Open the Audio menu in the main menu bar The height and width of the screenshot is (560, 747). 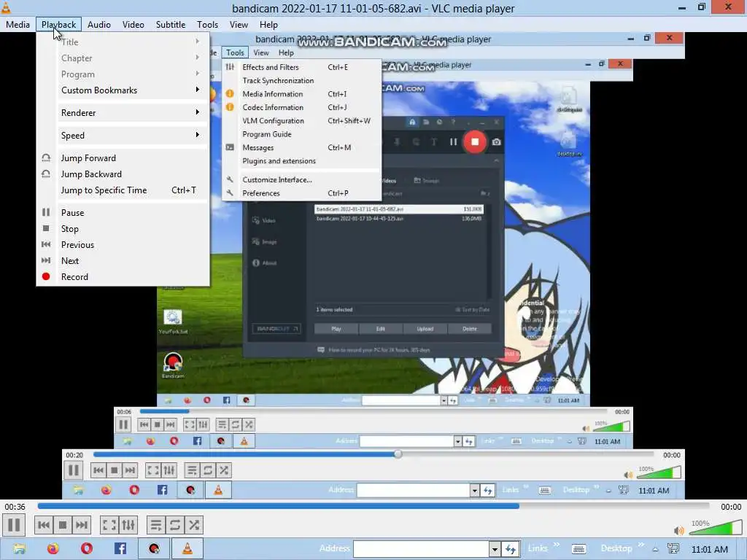[x=99, y=25]
